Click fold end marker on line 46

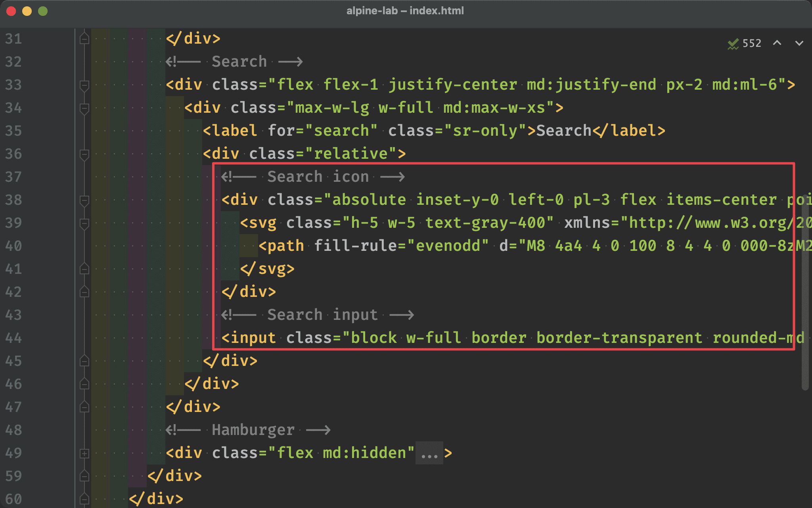84,384
